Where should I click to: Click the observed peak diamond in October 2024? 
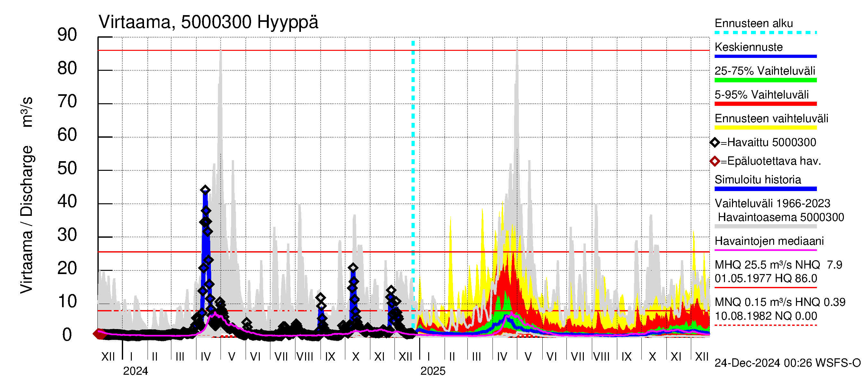pyautogui.click(x=353, y=268)
